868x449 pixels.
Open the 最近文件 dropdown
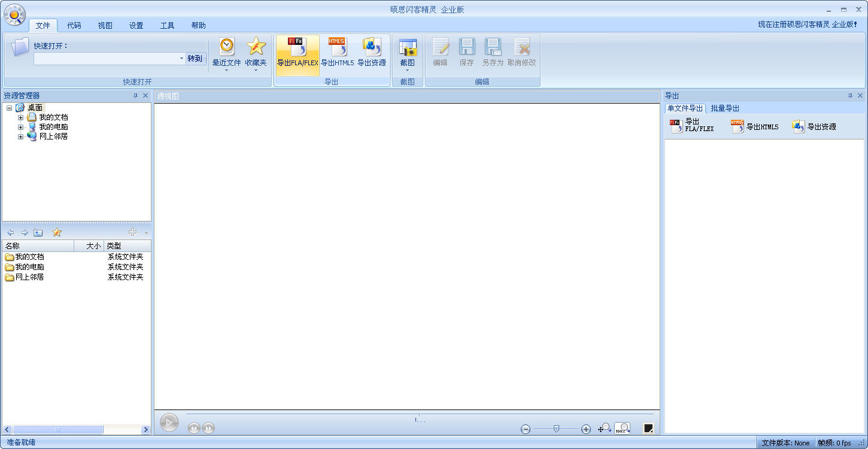point(226,55)
